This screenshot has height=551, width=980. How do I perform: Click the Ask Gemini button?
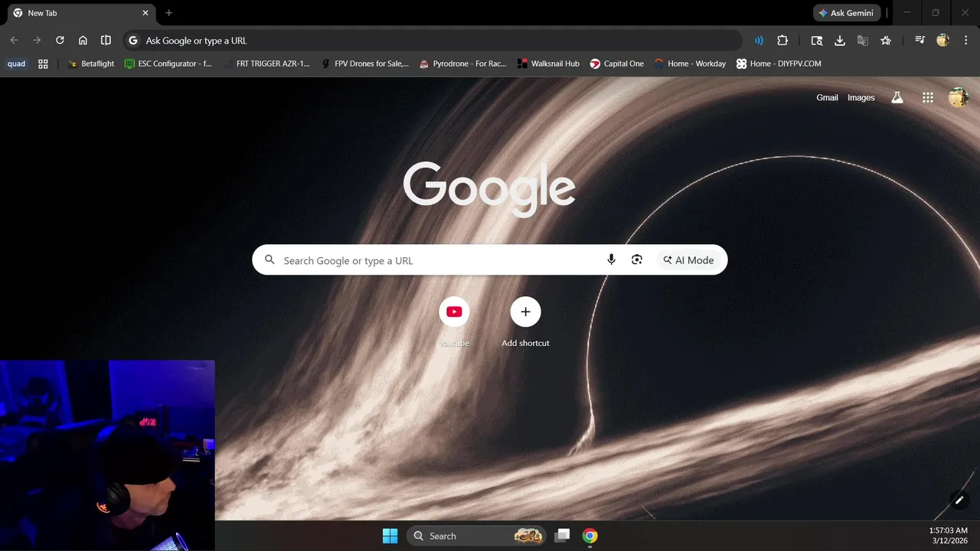(846, 13)
